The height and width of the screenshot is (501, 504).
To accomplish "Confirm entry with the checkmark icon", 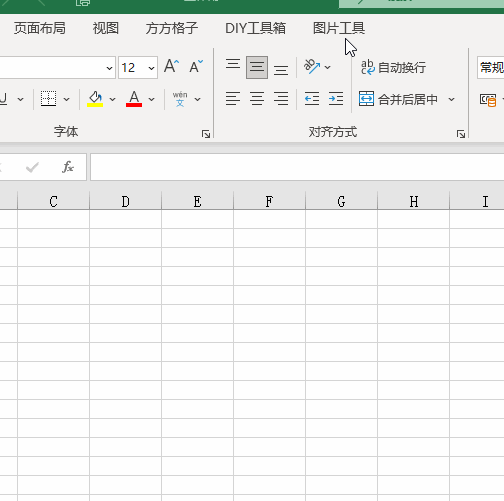I will coord(32,167).
